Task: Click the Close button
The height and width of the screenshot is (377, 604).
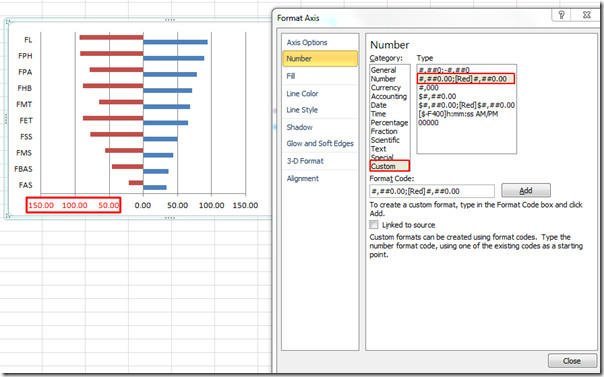Action: coord(571,361)
